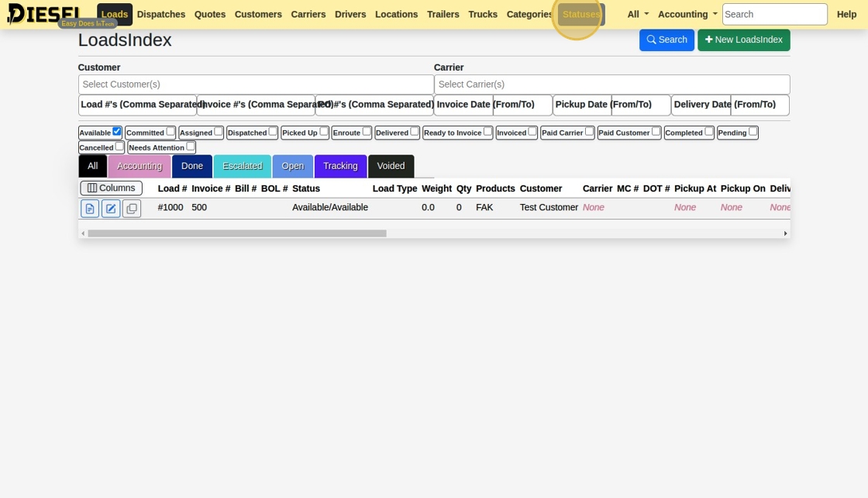Focus the Invoice #'s comma separated field
868x498 pixels.
[256, 105]
